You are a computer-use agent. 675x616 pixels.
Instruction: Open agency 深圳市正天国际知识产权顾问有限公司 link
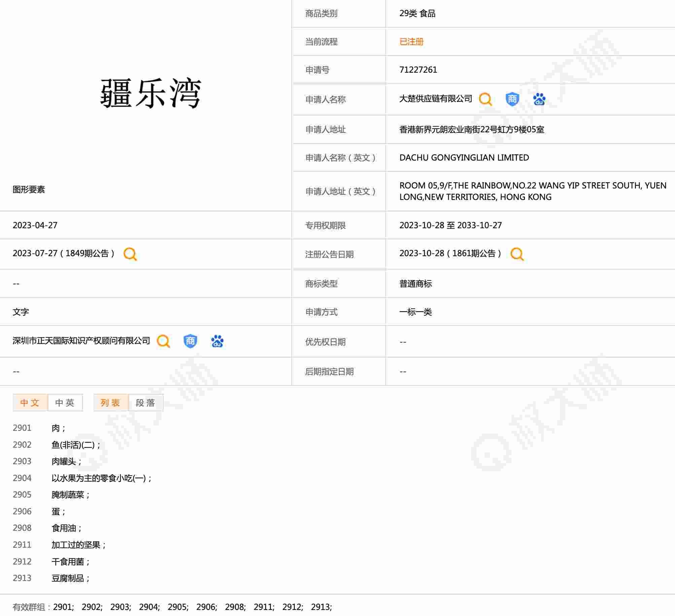(x=81, y=341)
